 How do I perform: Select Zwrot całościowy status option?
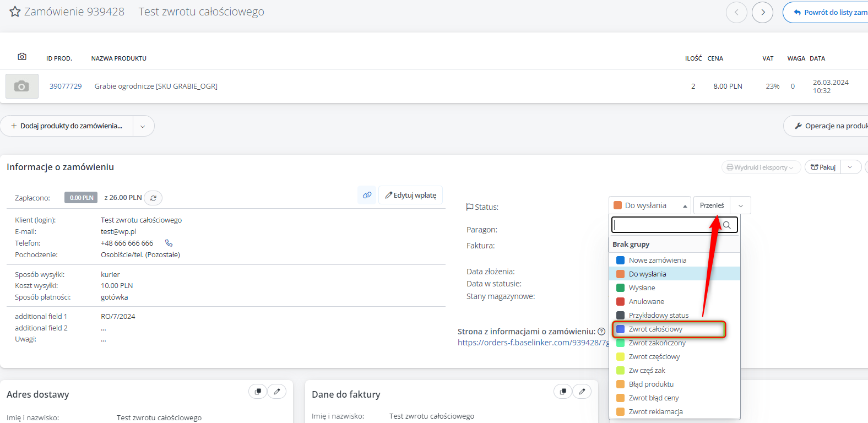click(x=655, y=329)
